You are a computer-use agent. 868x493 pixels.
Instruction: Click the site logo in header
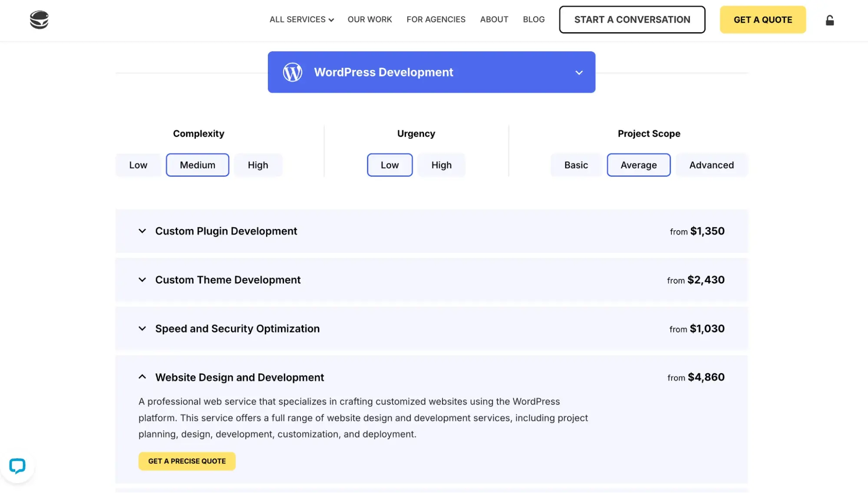(x=39, y=20)
